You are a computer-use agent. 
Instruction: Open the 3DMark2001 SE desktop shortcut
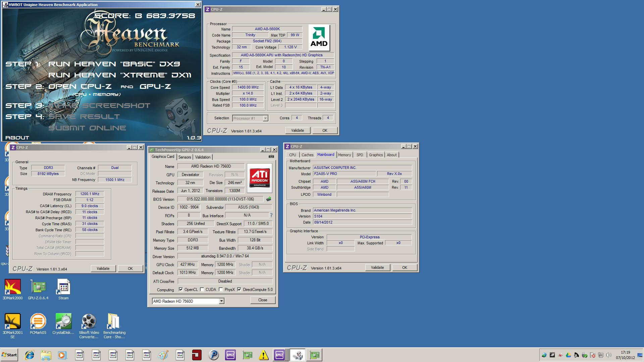[x=13, y=326]
